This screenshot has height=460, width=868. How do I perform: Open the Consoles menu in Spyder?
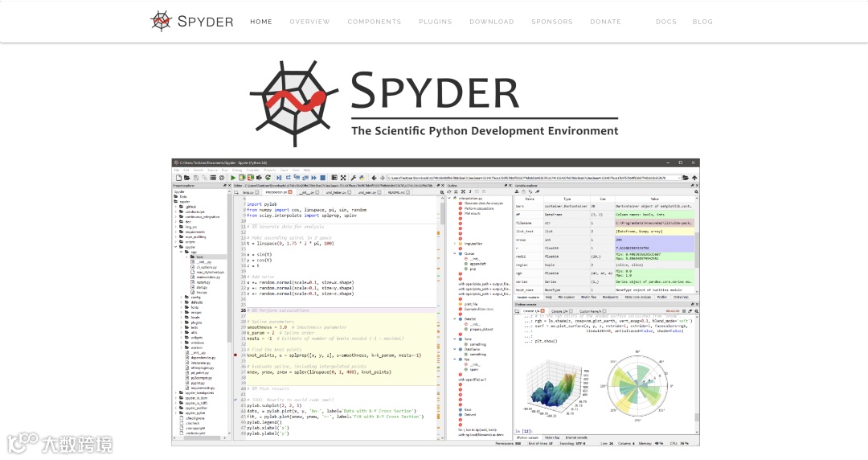(x=252, y=170)
